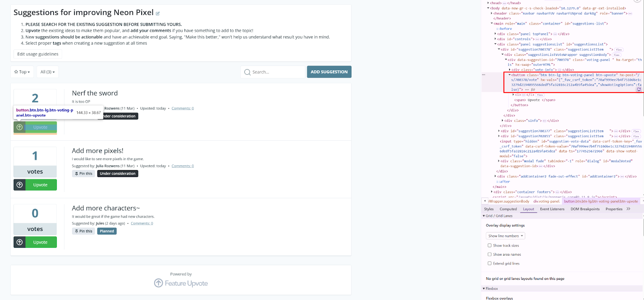Open the Show line numbers dropdown

click(506, 236)
